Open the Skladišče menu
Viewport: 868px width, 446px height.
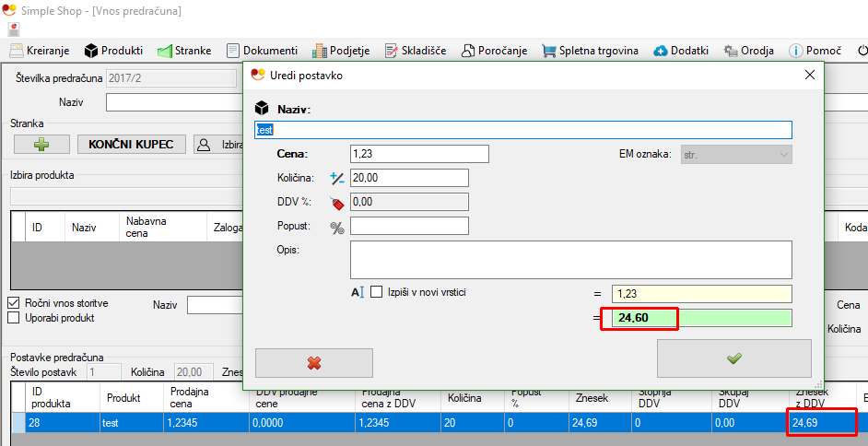416,51
